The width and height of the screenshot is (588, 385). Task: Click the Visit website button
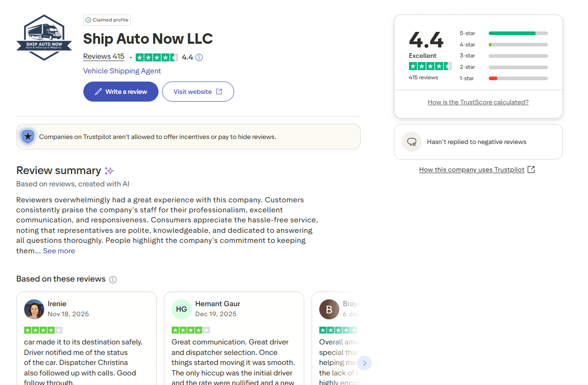[x=198, y=92]
